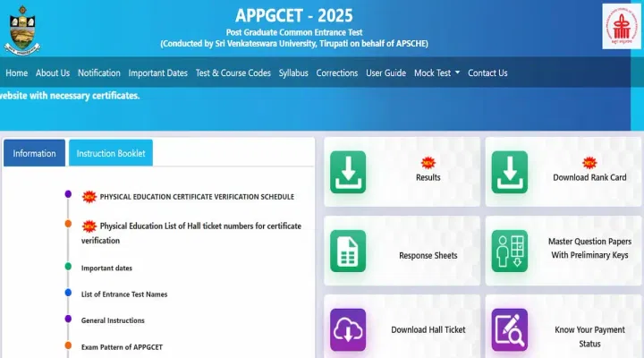Click the Know Your Payment Status icon
This screenshot has width=644, height=358.
tap(509, 329)
